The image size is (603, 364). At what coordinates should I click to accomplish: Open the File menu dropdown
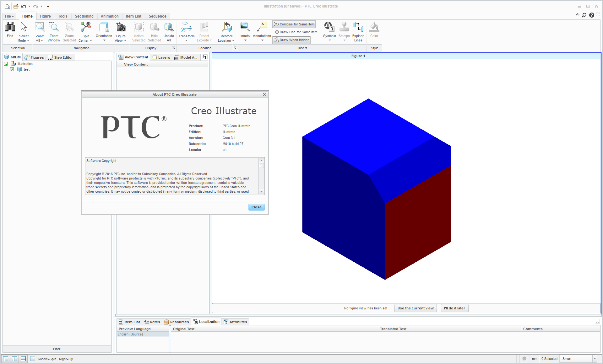tap(9, 16)
